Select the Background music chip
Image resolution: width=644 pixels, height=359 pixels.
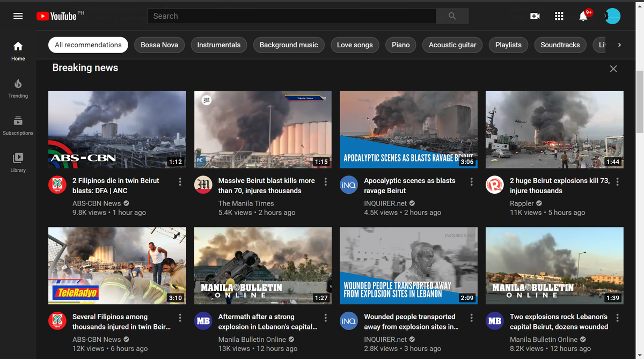click(x=289, y=45)
